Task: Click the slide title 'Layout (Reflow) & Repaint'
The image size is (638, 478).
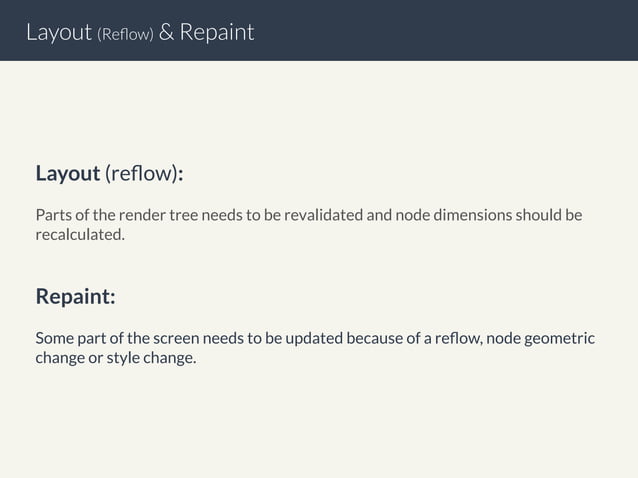Action: 140,32
